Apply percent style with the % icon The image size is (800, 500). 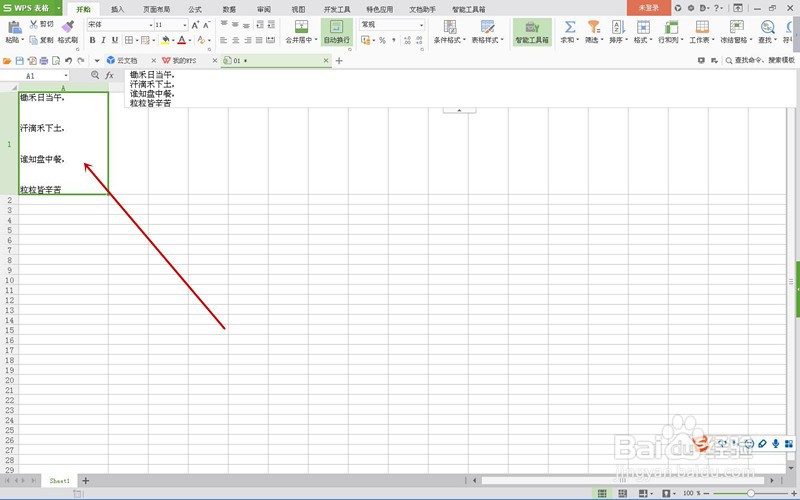[x=382, y=40]
